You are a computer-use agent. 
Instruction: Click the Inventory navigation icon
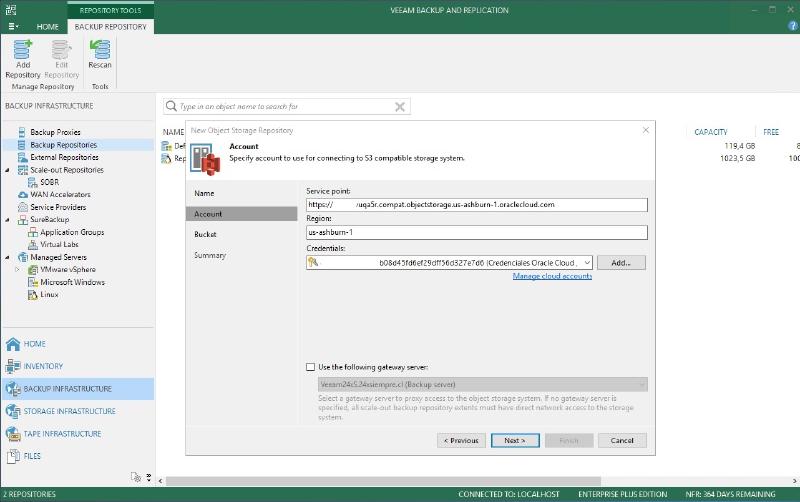pyautogui.click(x=13, y=366)
